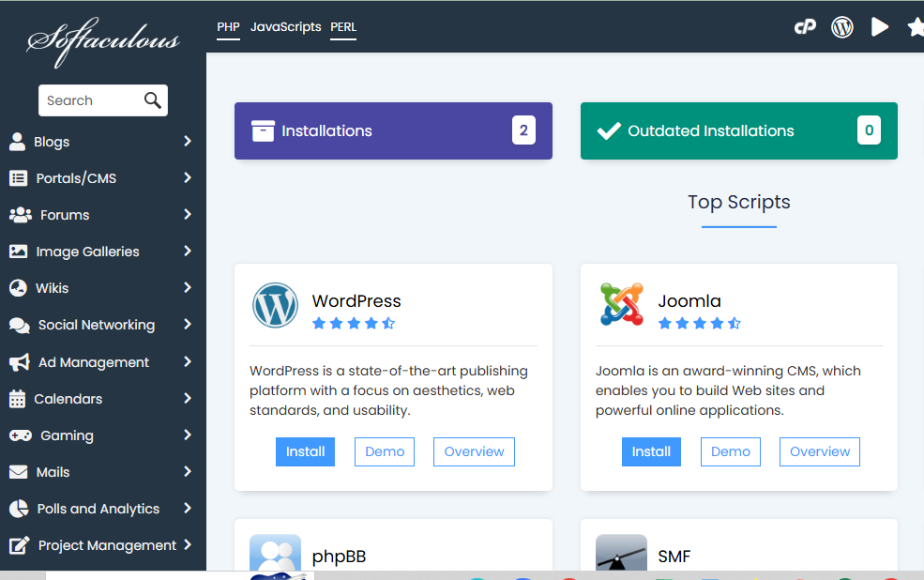Focus the Search input field
This screenshot has width=924, height=580.
coord(91,100)
